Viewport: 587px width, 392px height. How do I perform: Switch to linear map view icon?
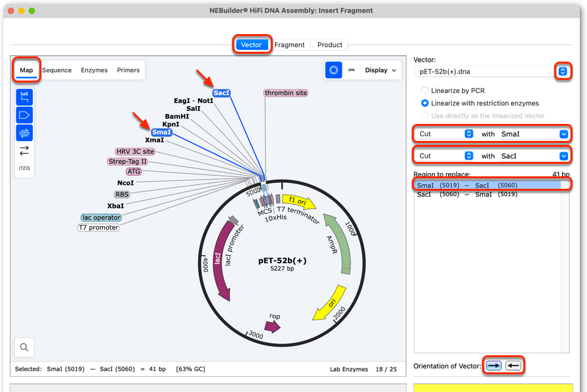(x=351, y=70)
